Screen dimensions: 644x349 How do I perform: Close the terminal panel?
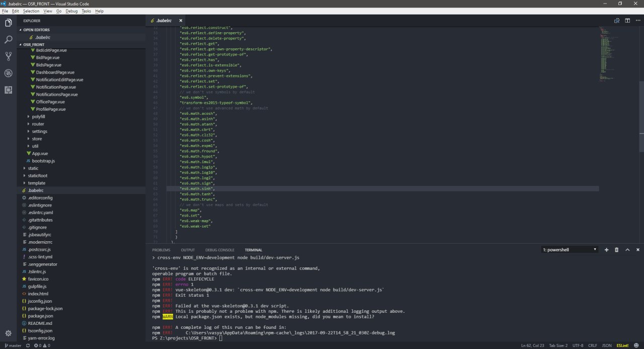[x=638, y=250]
